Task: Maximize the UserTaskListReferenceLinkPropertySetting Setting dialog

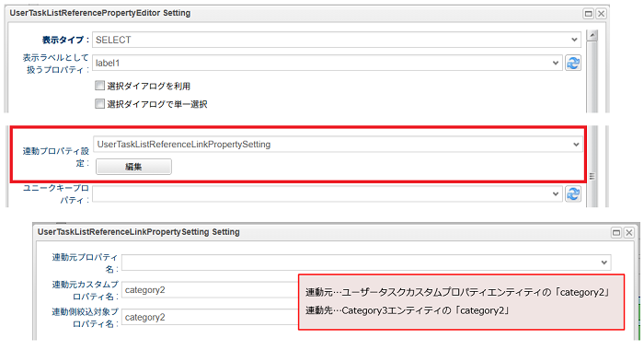Action: coord(616,233)
